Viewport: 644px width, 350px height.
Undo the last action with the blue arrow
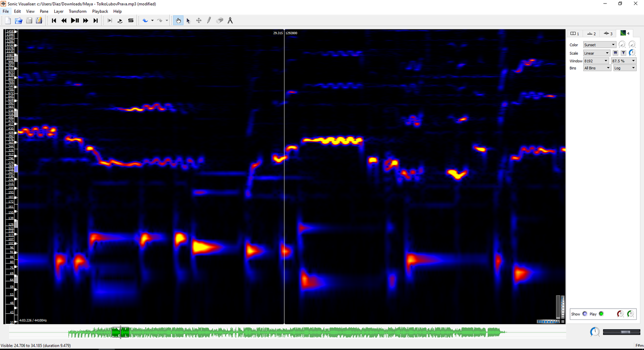145,21
